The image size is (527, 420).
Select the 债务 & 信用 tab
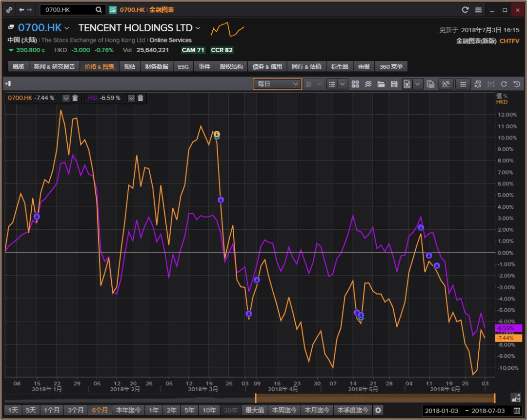pos(267,66)
